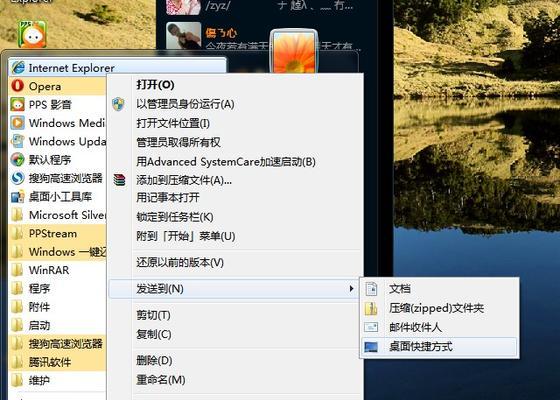
Task: Click the 维护 folder icon
Action: [x=17, y=380]
